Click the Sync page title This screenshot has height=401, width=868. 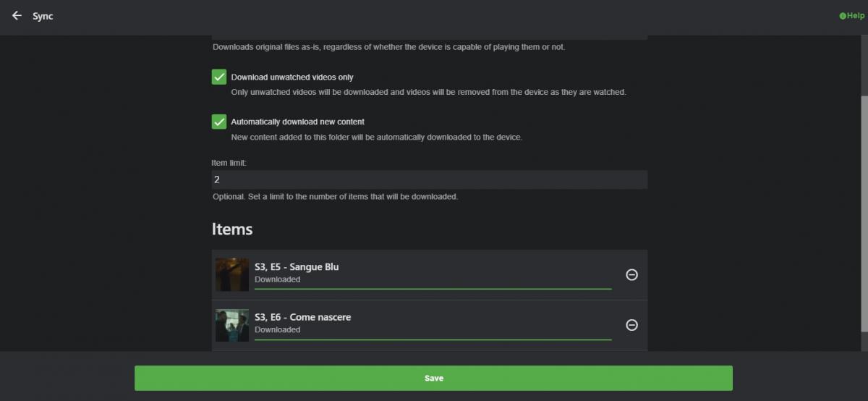[43, 16]
